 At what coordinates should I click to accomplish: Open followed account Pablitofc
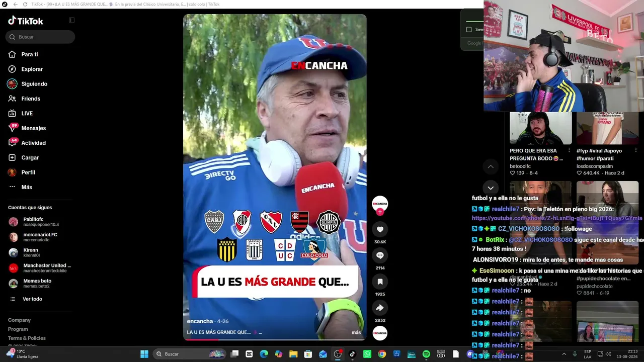[34, 222]
